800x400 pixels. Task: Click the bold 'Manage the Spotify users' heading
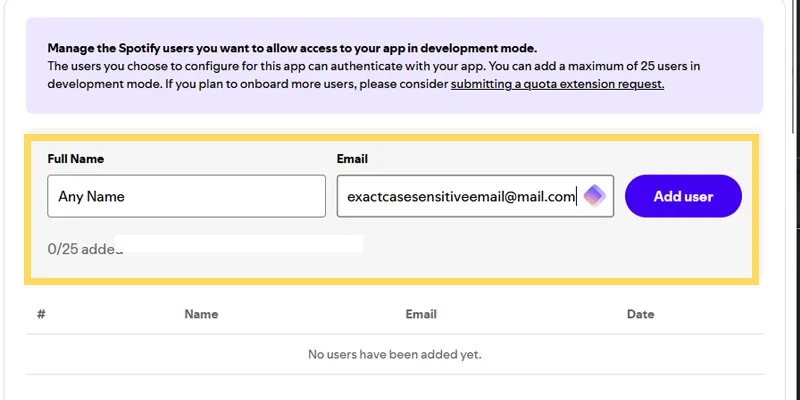pos(292,48)
